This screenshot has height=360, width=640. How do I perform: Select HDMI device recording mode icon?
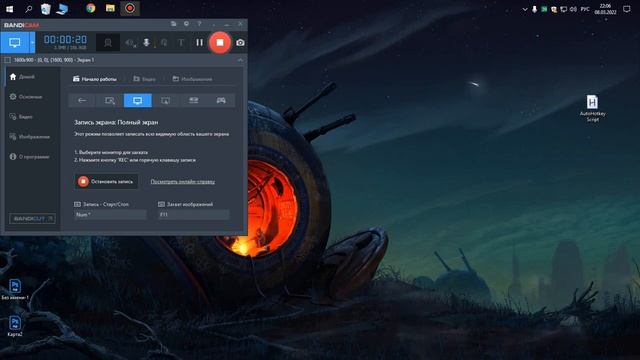pyautogui.click(x=193, y=100)
